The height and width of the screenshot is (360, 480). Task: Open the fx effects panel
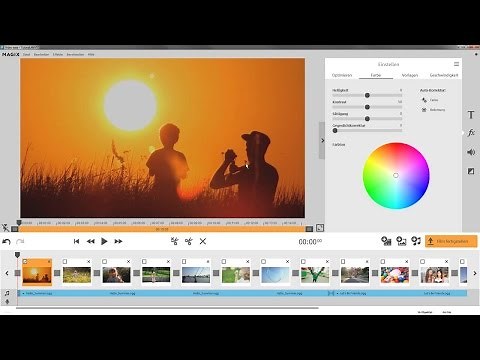point(471,133)
